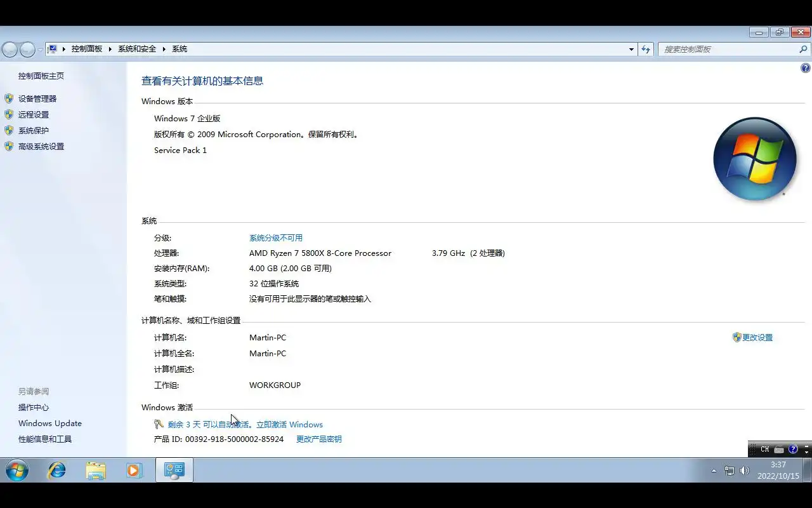
Task: Expand arrow after 系统和安全 breadcrumb
Action: [164, 49]
